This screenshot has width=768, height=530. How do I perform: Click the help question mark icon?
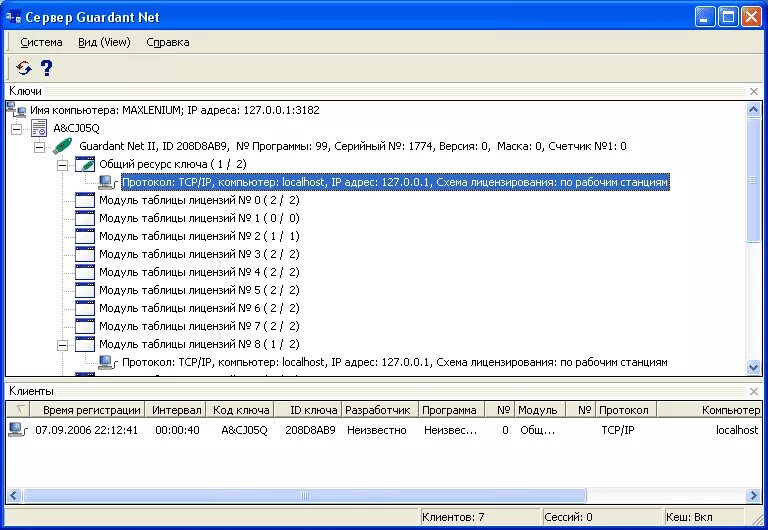pos(47,68)
